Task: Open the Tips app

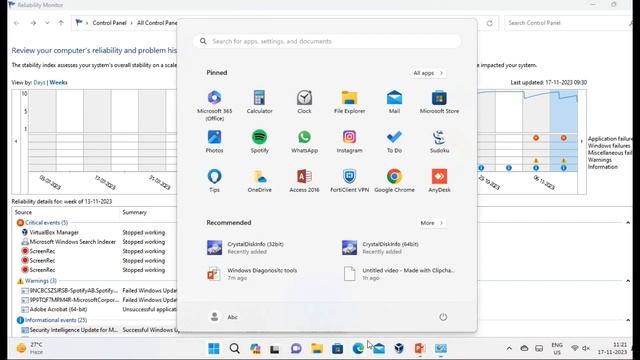Action: pos(214,181)
